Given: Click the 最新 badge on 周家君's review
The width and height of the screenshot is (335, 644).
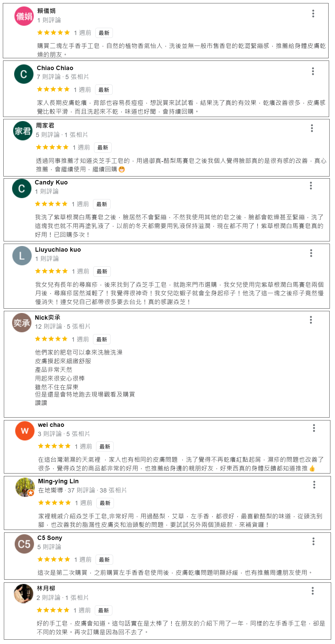Looking at the screenshot, I should 103,148.
